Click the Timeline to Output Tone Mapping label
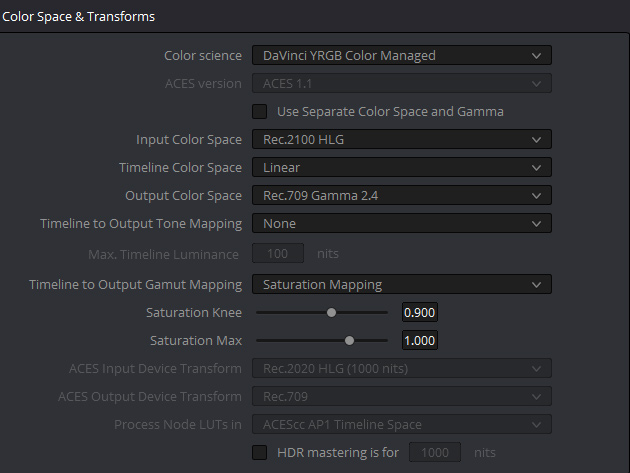Viewport: 630px width, 473px height. [141, 224]
